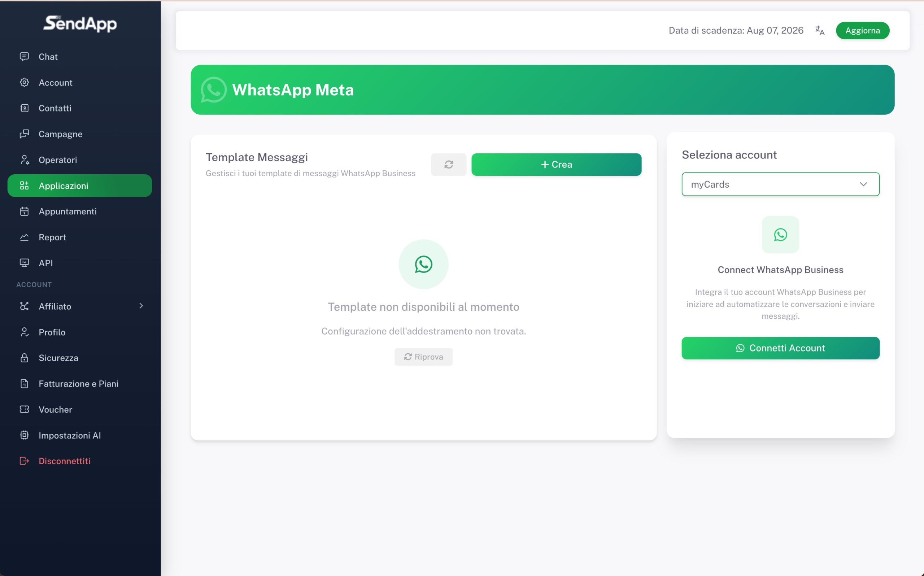Open Appuntamenti in the sidebar
The image size is (924, 576).
click(x=68, y=211)
